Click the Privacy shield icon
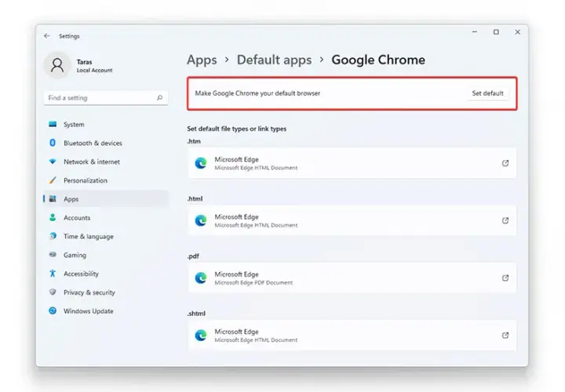Viewport: 565px width, 392px height. click(53, 292)
